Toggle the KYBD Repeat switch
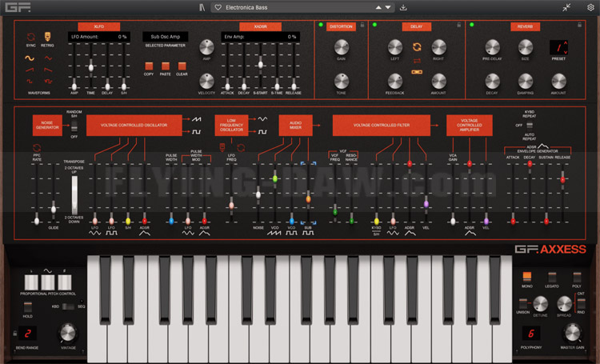Screen dimensions: 600x364 [530, 126]
